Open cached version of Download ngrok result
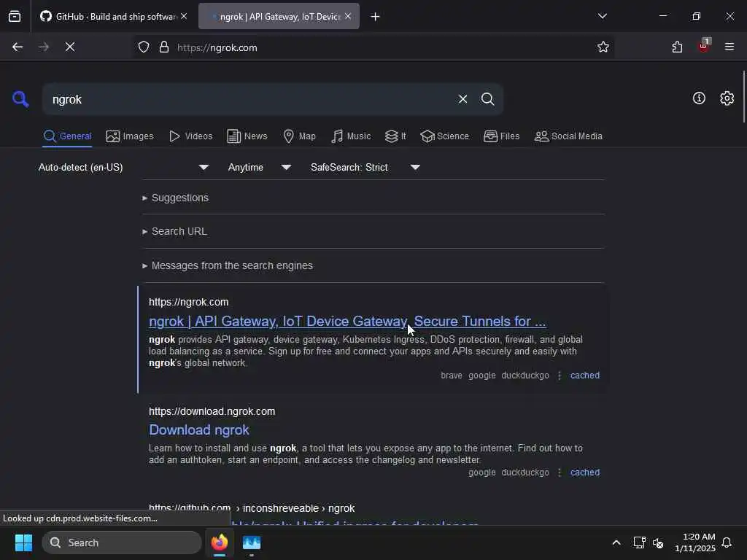Viewport: 747px width, 560px height. click(x=584, y=472)
